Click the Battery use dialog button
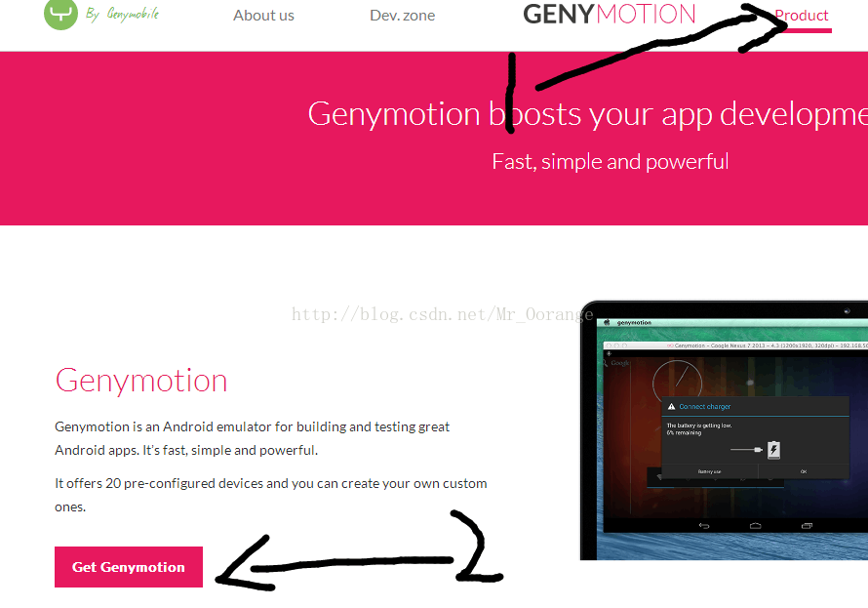This screenshot has width=868, height=608. [709, 471]
